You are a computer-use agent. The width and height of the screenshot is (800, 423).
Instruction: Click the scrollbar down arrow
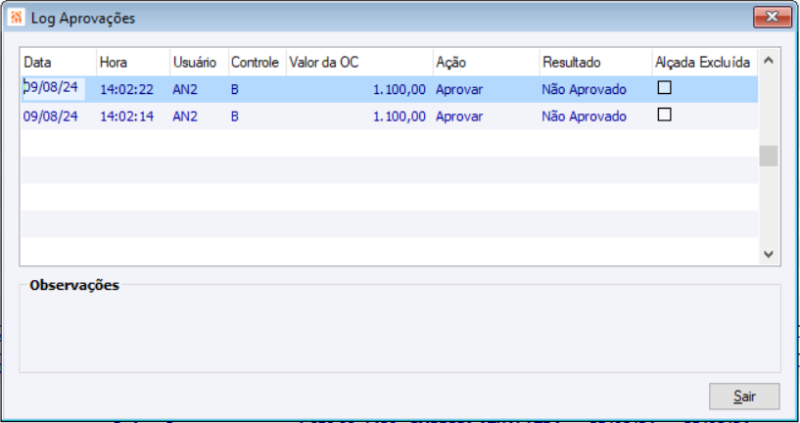(768, 254)
